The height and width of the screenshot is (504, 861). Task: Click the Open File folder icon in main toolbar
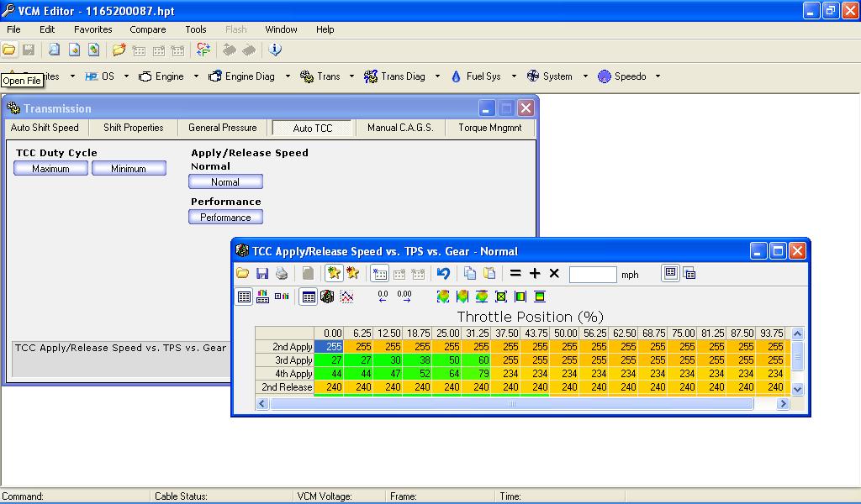click(8, 50)
